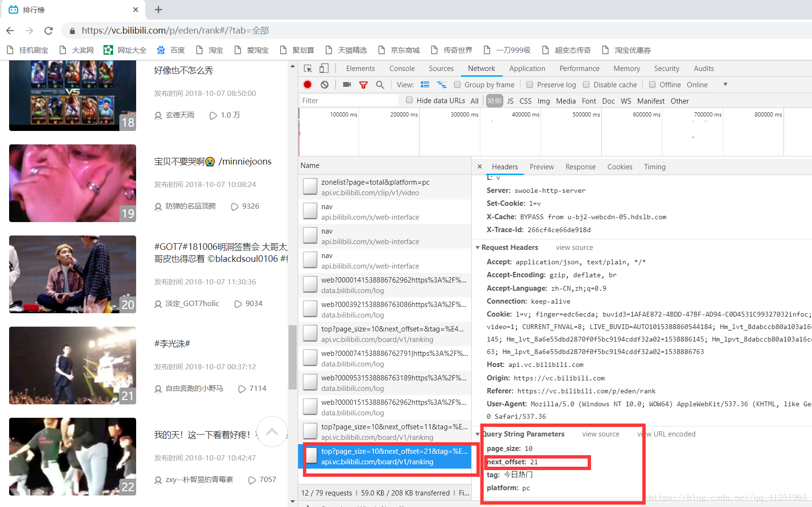Close the request details pane
The width and height of the screenshot is (812, 507).
point(479,166)
